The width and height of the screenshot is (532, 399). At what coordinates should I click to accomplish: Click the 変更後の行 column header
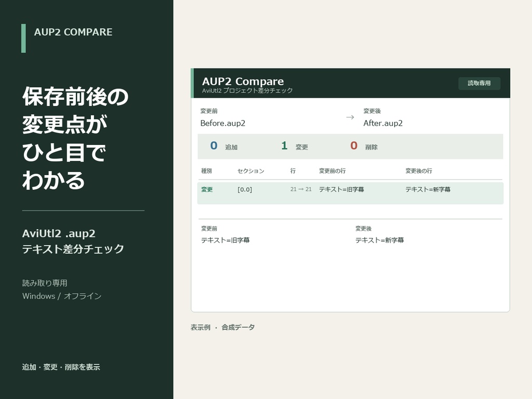tap(419, 171)
